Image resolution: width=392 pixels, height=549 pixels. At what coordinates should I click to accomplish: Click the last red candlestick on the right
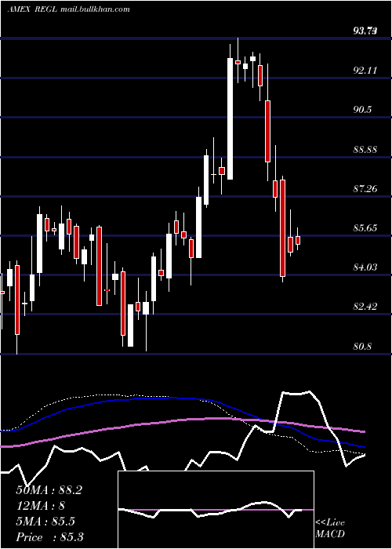(x=298, y=240)
